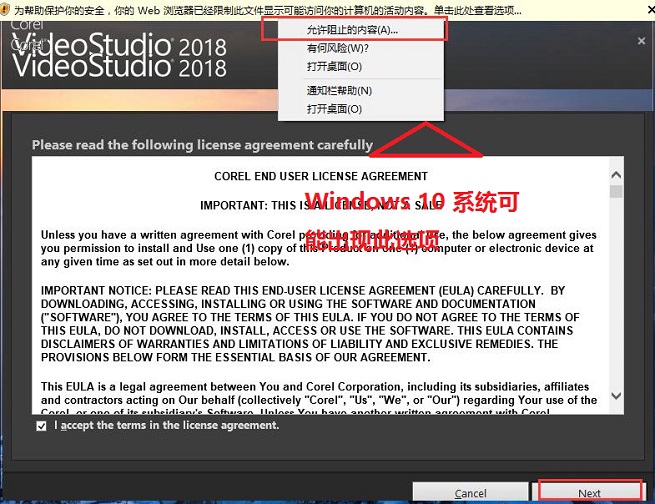Close the VideoStudio 2018 installer window

point(641,41)
